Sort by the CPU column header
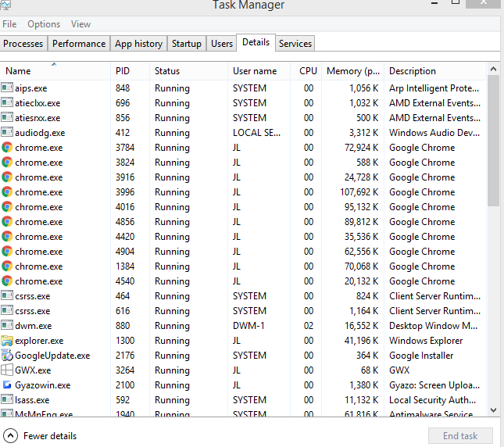This screenshot has height=447, width=504. pyautogui.click(x=306, y=70)
